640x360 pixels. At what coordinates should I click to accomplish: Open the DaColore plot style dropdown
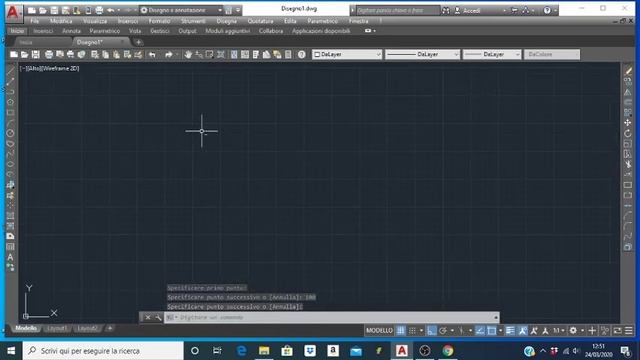552,54
